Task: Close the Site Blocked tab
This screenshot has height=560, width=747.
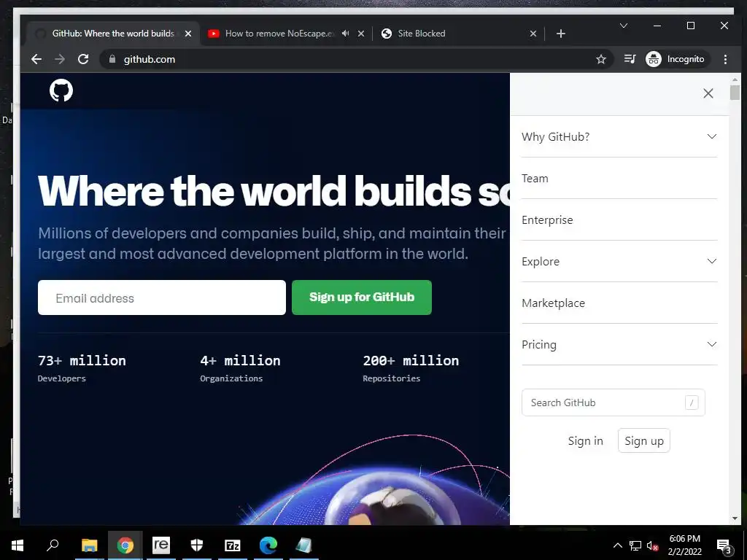Action: [x=533, y=34]
